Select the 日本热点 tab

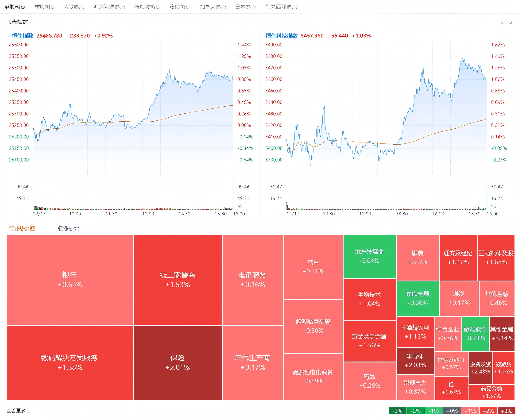click(x=246, y=7)
